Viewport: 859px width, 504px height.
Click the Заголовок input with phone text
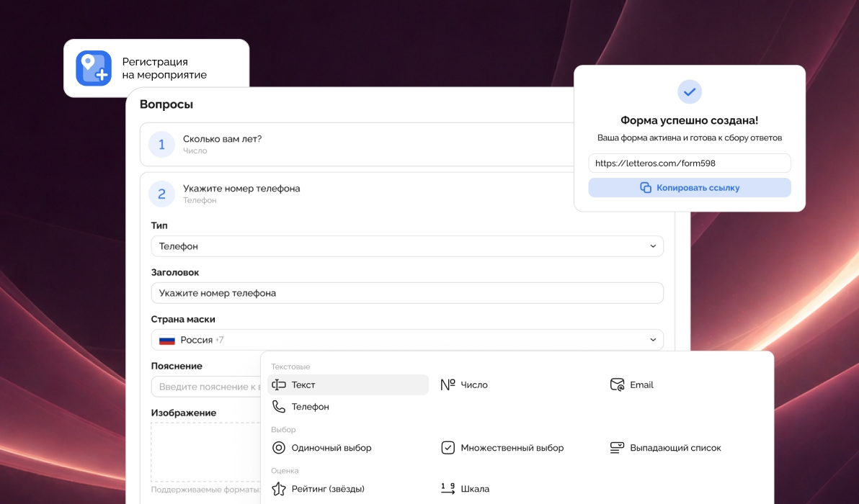click(407, 293)
